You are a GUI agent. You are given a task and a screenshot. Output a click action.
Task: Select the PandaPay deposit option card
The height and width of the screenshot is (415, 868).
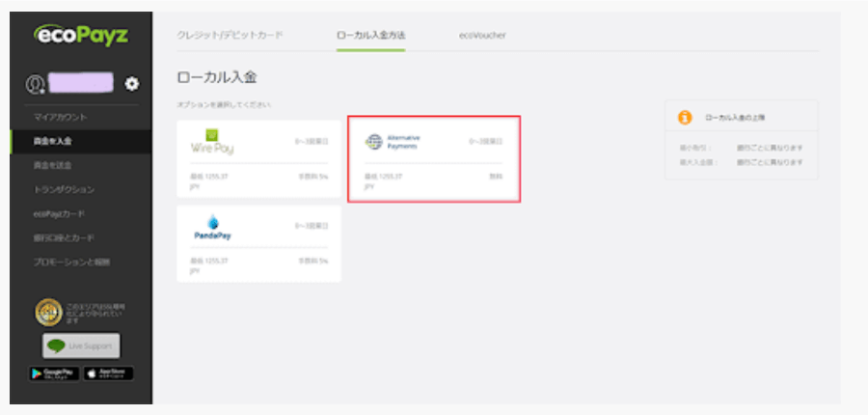click(259, 244)
